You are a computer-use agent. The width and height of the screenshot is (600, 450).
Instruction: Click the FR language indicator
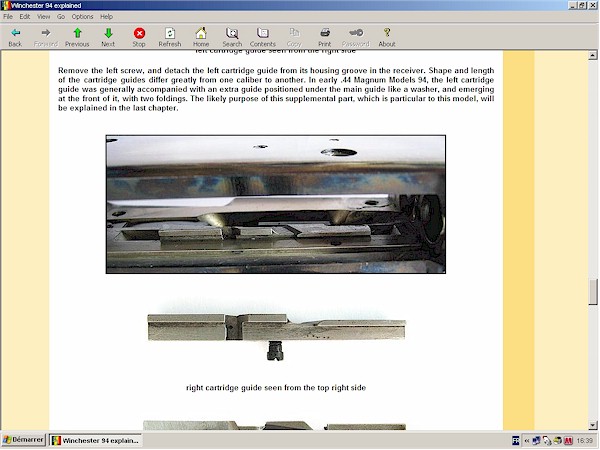515,441
